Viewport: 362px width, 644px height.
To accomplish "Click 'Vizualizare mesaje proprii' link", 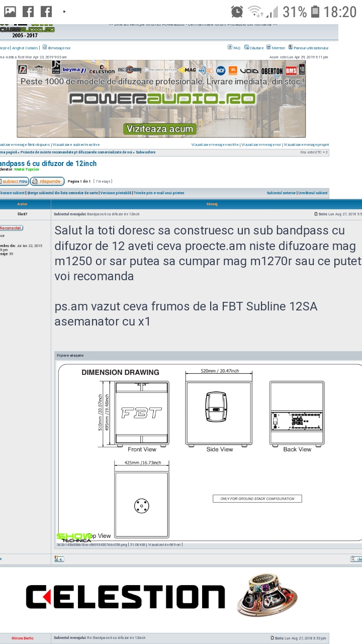I will [x=306, y=145].
